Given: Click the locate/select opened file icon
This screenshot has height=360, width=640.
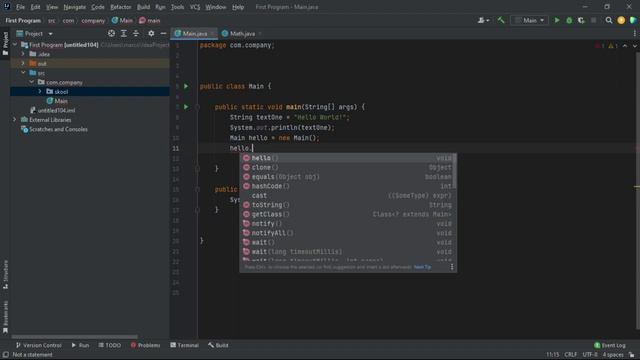Looking at the screenshot, I should click(x=111, y=33).
